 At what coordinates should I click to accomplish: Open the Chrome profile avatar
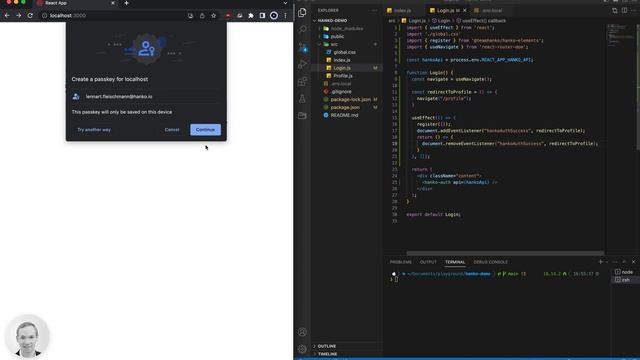coord(274,16)
